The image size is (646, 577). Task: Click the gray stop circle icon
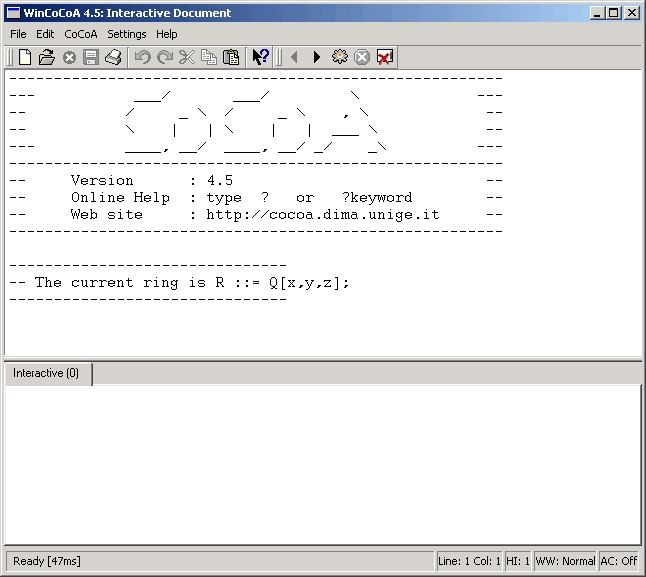(x=362, y=57)
